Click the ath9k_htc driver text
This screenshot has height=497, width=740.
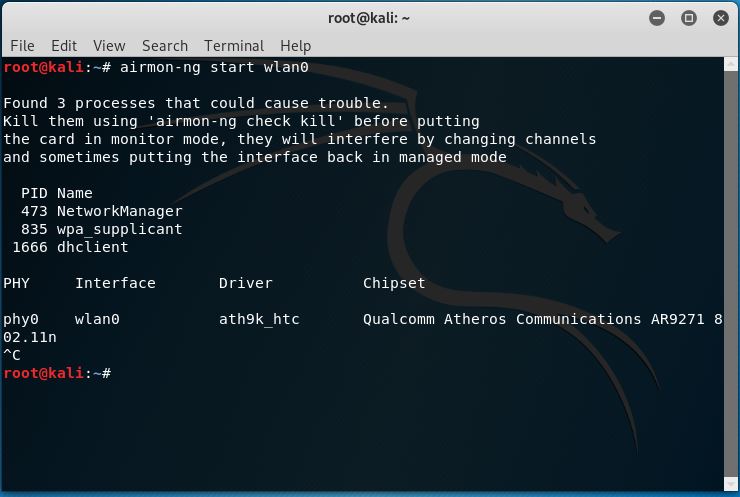pos(259,320)
